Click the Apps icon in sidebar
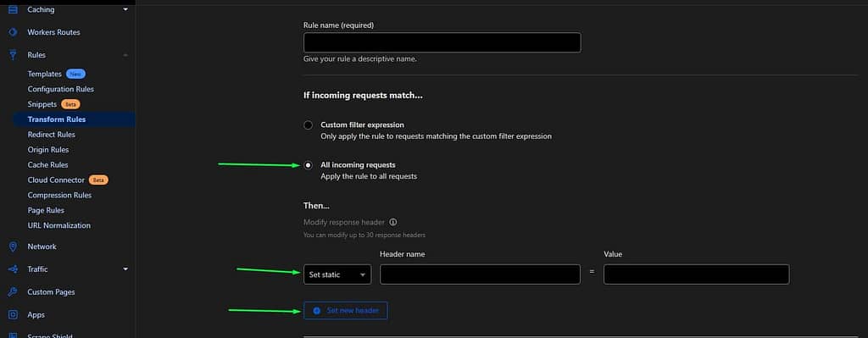Screen dimensions: 868x338 pyautogui.click(x=13, y=315)
